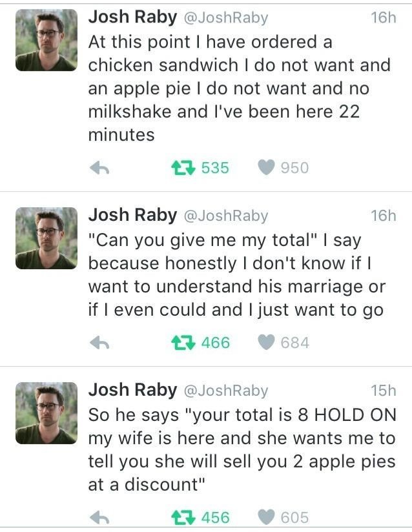Viewport: 412px width, 532px height.
Task: Open Josh Raby's avatar on the second tweet
Action: point(46,238)
